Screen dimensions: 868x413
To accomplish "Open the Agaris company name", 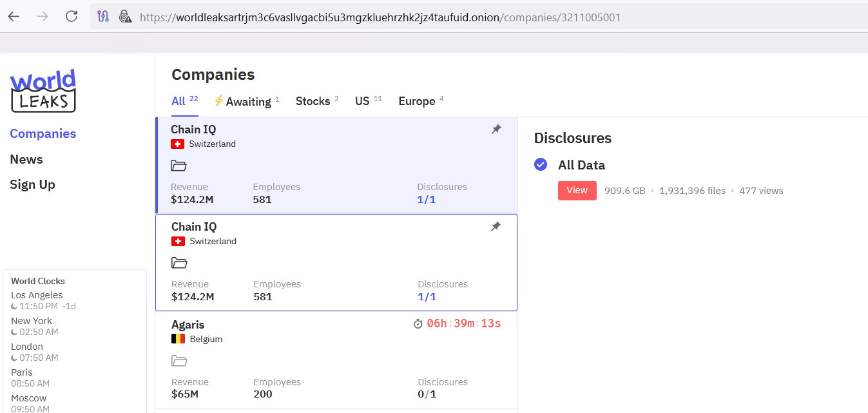I will (188, 325).
